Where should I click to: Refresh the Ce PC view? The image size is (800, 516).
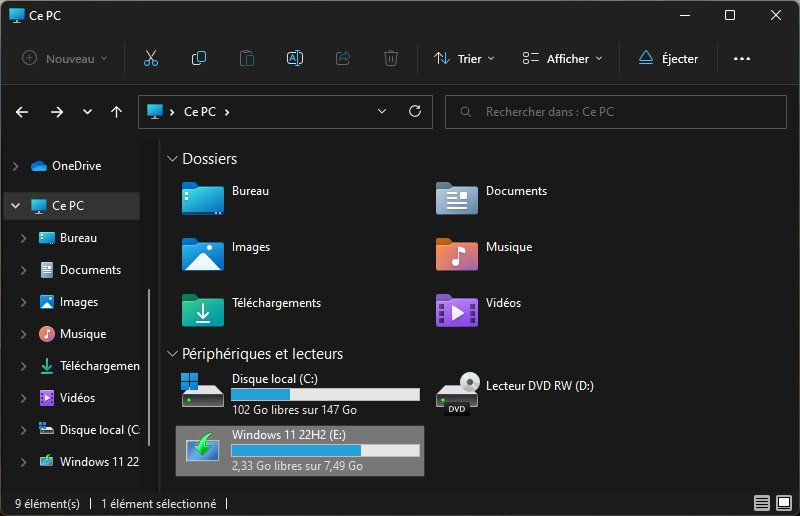point(415,111)
